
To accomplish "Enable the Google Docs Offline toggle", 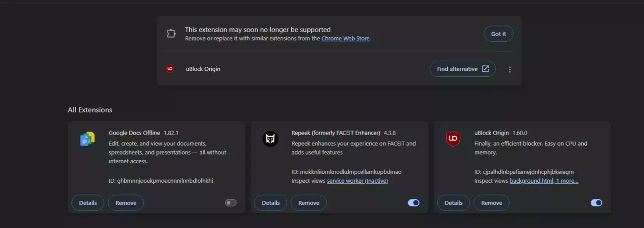I will coord(231,203).
